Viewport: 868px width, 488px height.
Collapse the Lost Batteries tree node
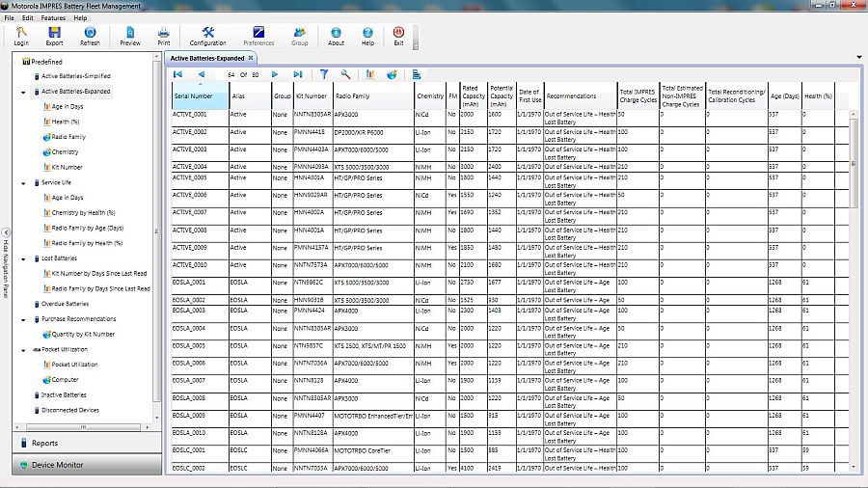[23, 258]
